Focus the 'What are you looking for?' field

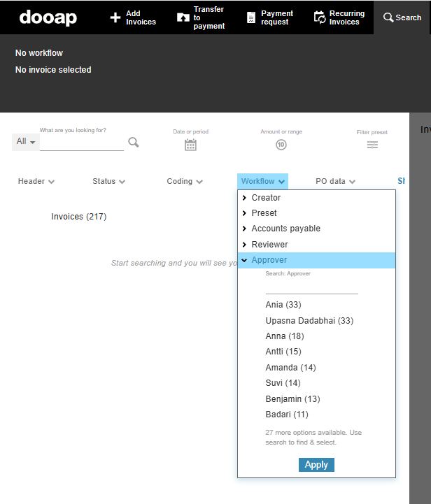82,143
